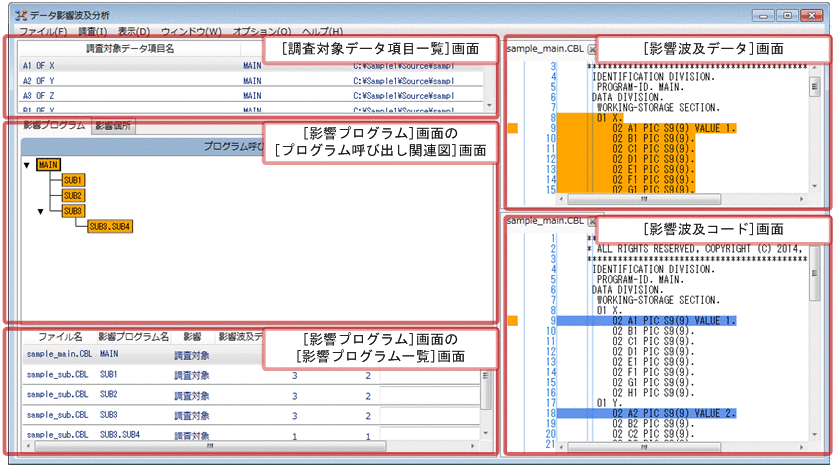This screenshot has width=835, height=468.
Task: Open the ヘルプ(H) menu
Action: (x=323, y=31)
